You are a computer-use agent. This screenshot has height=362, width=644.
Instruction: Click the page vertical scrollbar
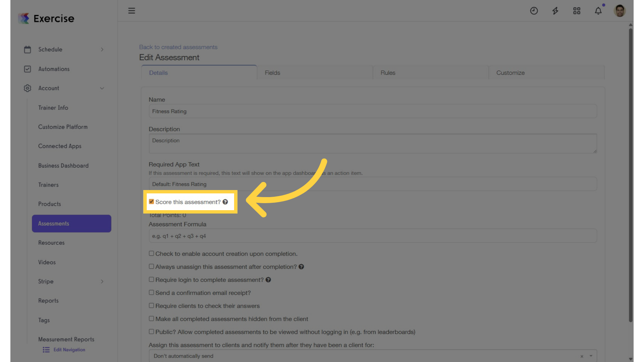coord(631,174)
